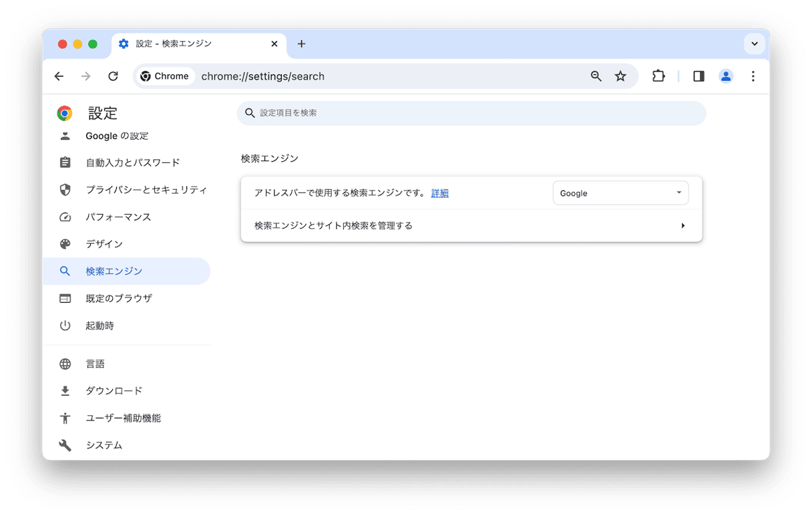Viewport: 812px width, 516px height.
Task: Open tab list chevron at top right
Action: pos(754,44)
